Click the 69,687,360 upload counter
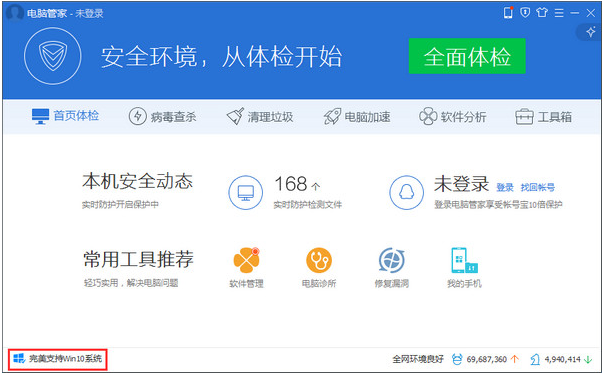The image size is (602, 373). pos(487,359)
